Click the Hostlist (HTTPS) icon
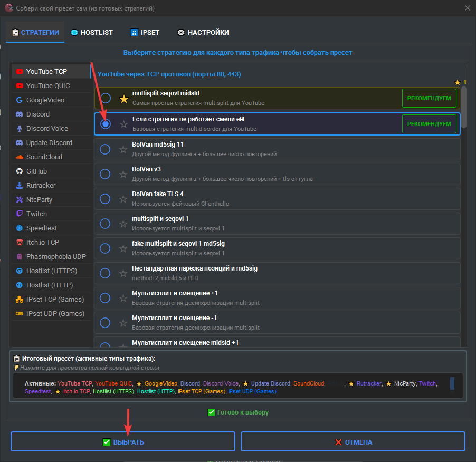The image size is (476, 462). pyautogui.click(x=20, y=271)
